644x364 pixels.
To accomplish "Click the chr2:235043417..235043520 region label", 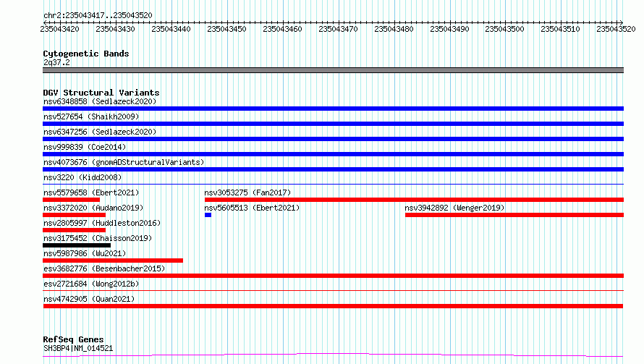I will (x=98, y=15).
